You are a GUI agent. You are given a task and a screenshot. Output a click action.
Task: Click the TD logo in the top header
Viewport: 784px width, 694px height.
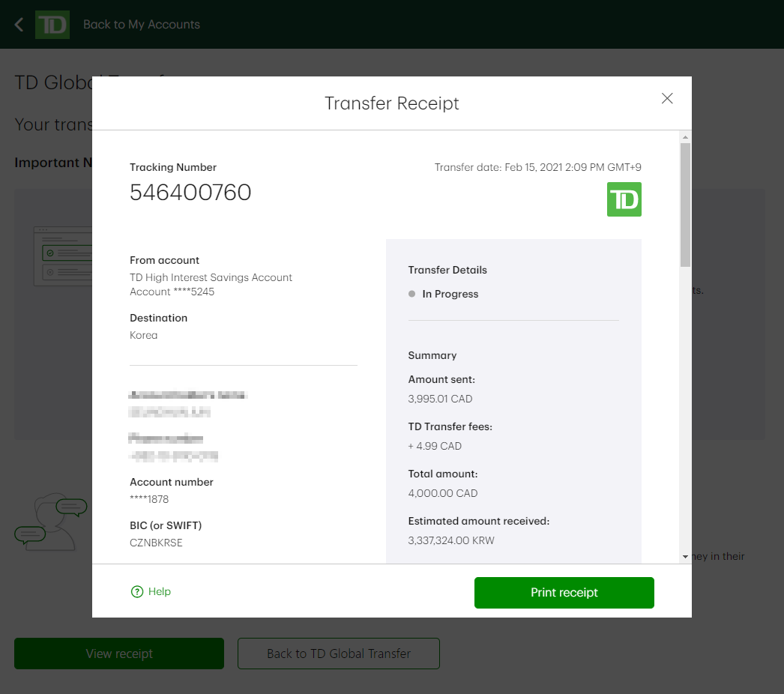coord(52,25)
